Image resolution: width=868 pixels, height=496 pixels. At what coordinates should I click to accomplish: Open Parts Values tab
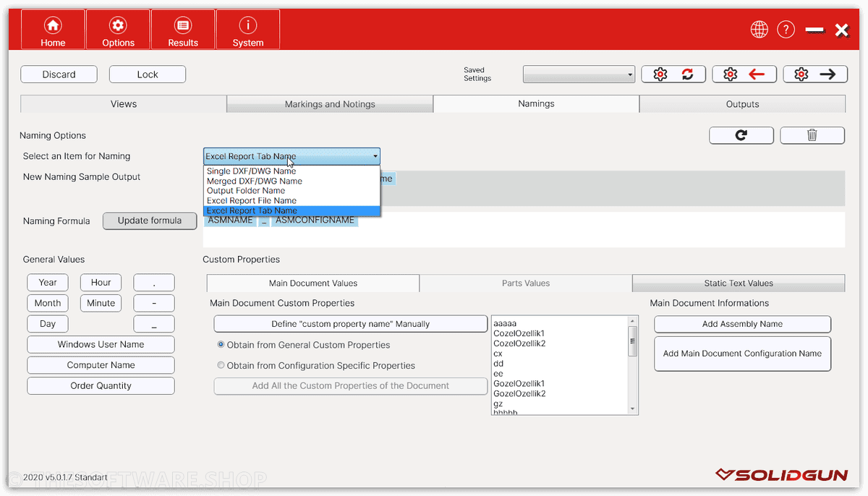pos(526,283)
